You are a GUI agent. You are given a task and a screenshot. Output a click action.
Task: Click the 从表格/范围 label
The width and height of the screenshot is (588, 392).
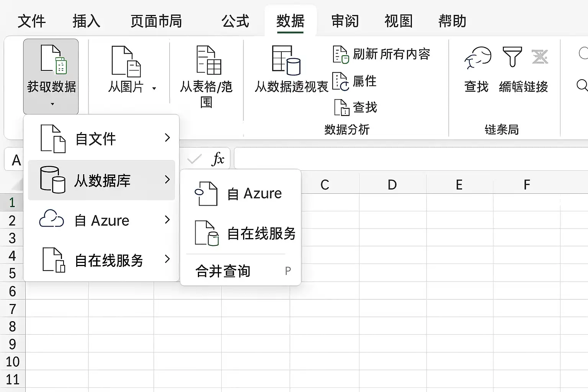[x=206, y=94]
